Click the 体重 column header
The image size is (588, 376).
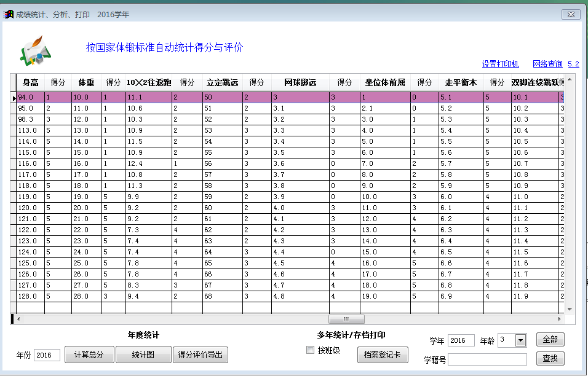[x=86, y=83]
